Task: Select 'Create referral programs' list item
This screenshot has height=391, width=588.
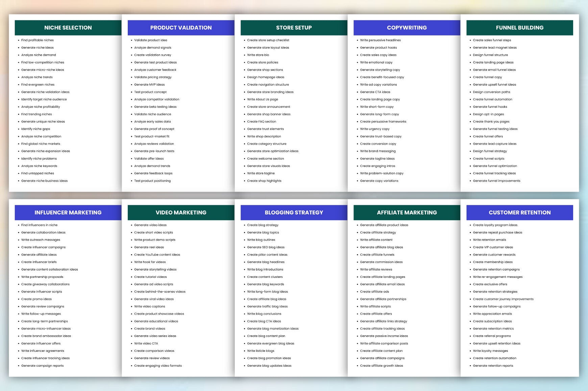Action: pos(492,336)
